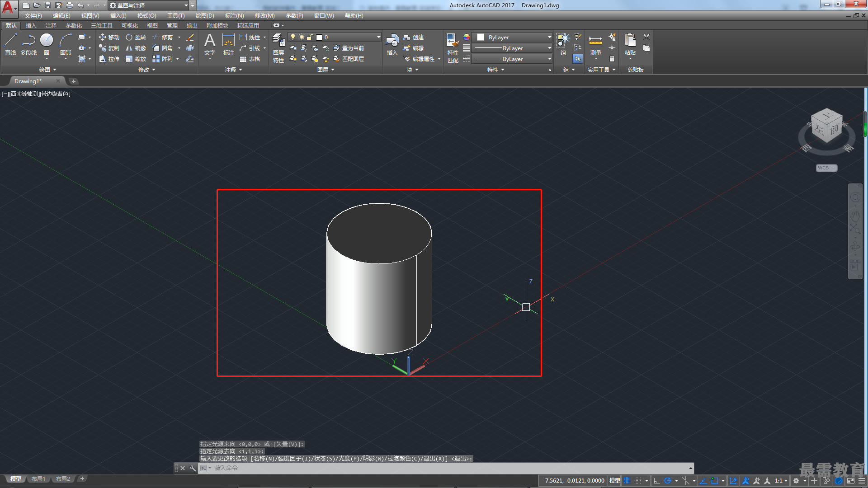Click the Move (移动) tool
The width and height of the screenshot is (868, 488).
click(109, 37)
